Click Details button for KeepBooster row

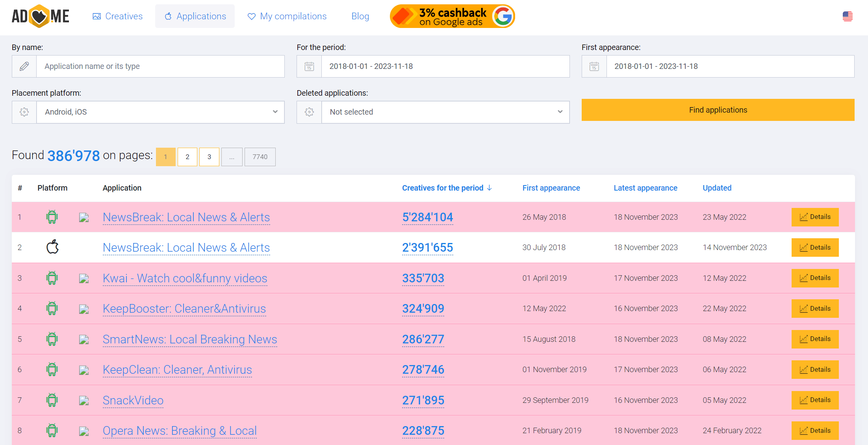click(x=815, y=308)
